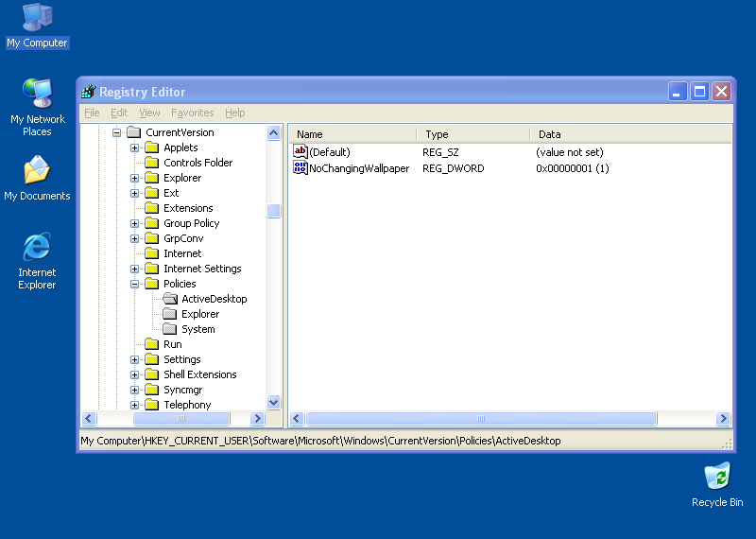Expand the Telephony key
Screen dimensions: 756x539
click(134, 405)
